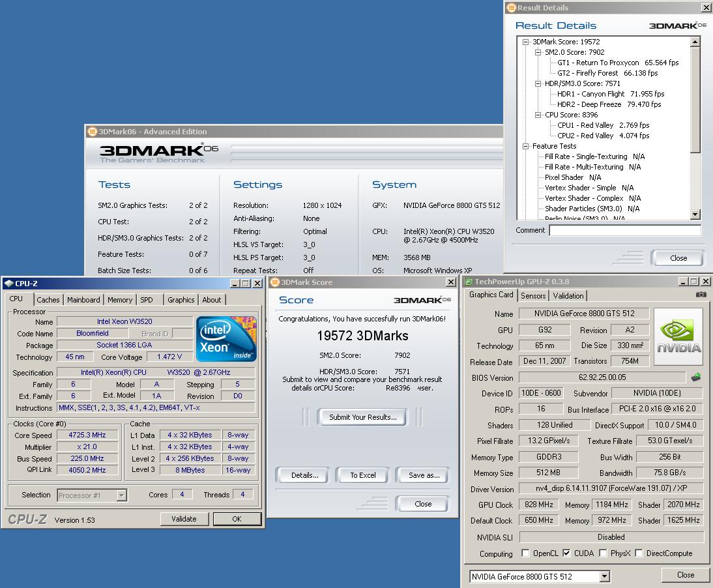This screenshot has height=588, width=713.
Task: Collapse the 3DMark Score tree node
Action: point(526,42)
